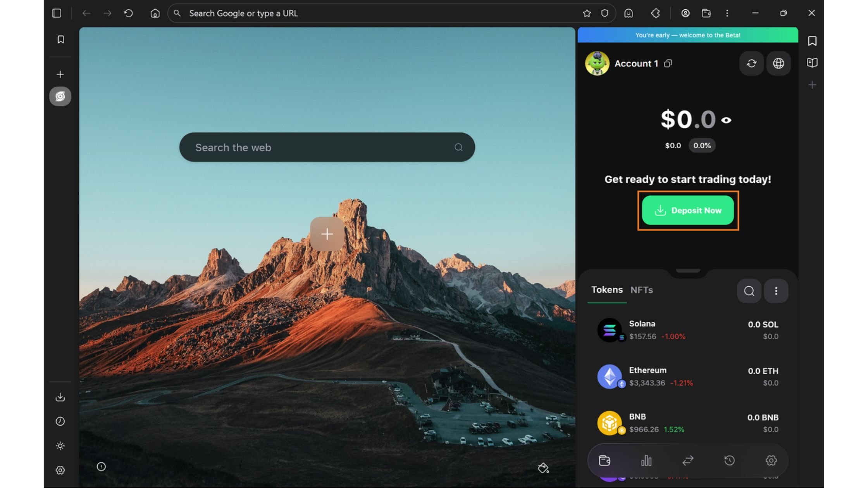Open the portfolio chart view

(x=646, y=461)
